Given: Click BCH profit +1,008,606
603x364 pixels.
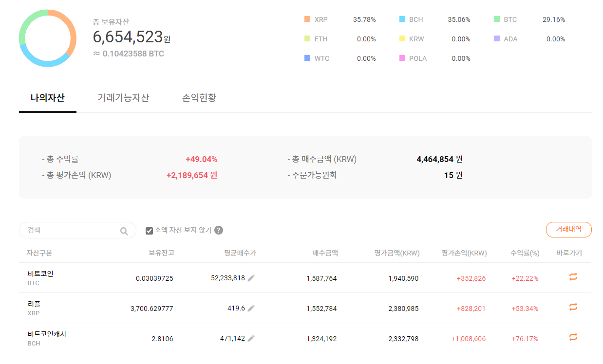Looking at the screenshot, I should (x=469, y=339).
